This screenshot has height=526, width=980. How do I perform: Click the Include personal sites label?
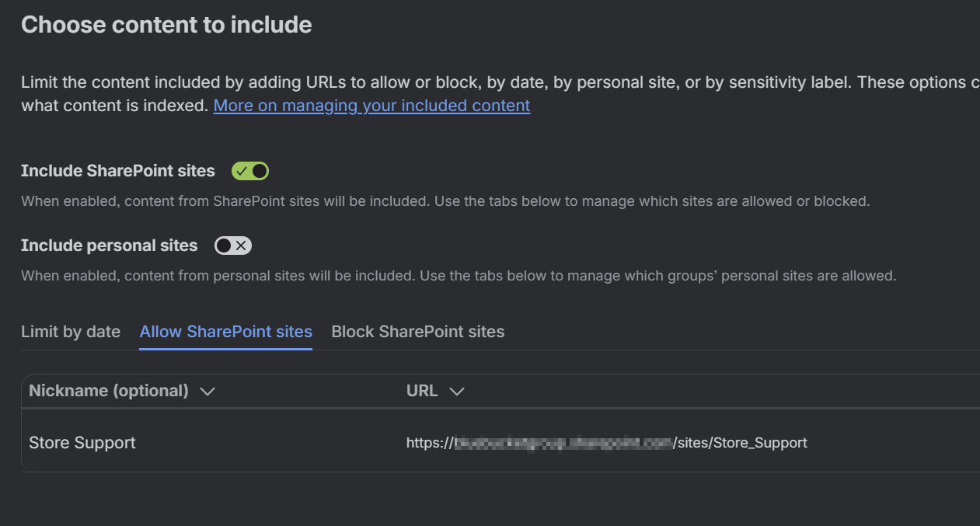click(x=110, y=246)
